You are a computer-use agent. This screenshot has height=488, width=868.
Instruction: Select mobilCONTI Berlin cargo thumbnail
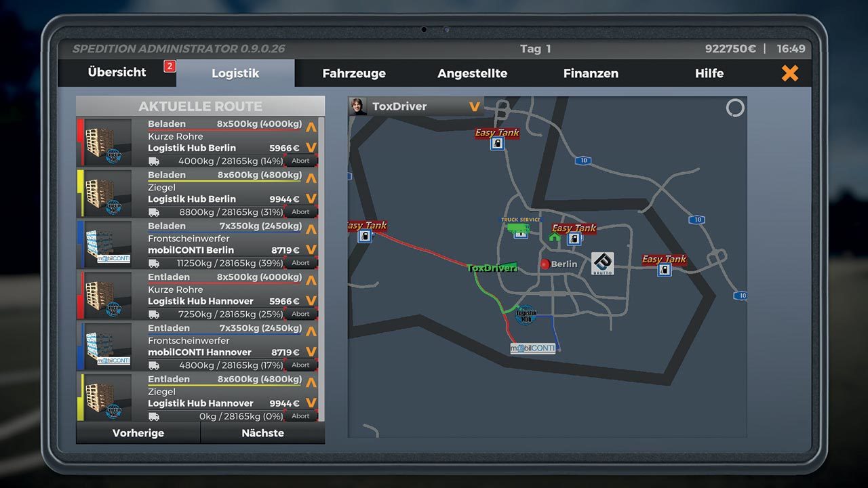pyautogui.click(x=107, y=244)
